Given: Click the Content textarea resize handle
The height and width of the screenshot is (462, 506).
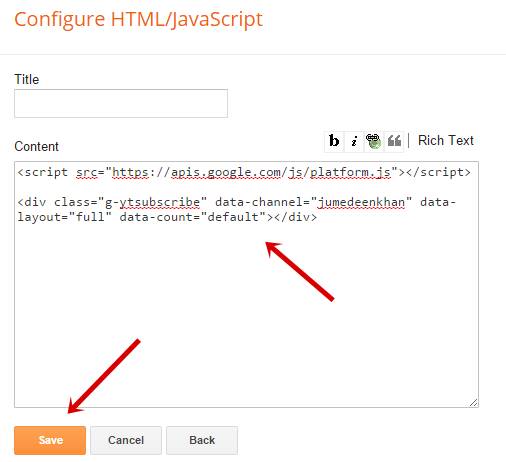Looking at the screenshot, I should [473, 402].
